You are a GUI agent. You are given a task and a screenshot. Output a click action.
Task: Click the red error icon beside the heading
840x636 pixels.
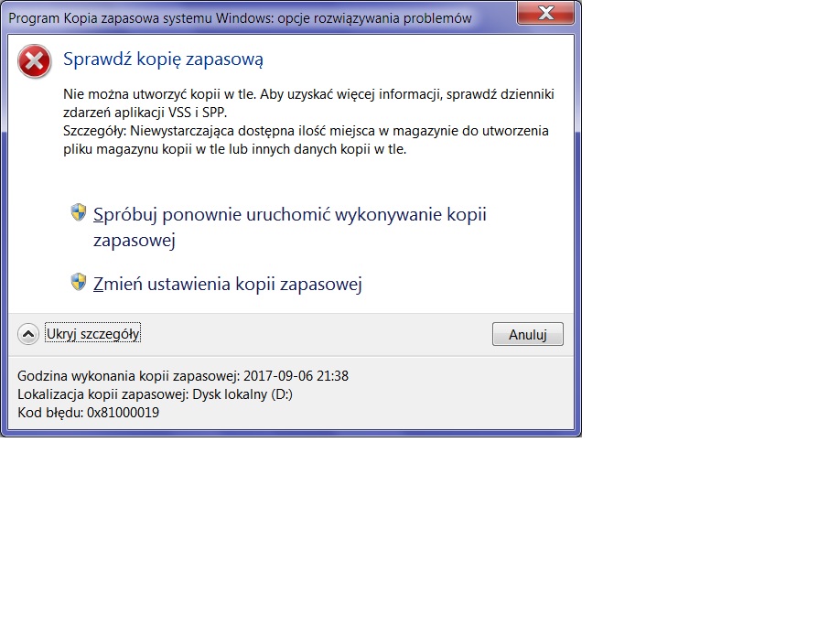(34, 61)
